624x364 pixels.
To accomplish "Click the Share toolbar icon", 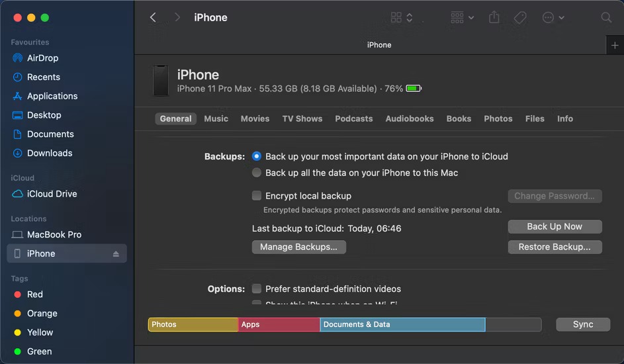I will [494, 18].
